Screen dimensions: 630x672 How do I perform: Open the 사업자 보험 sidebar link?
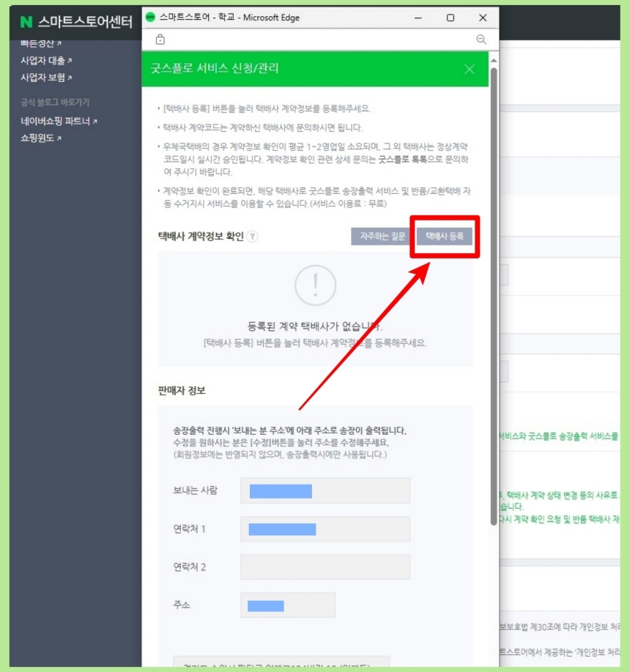(x=46, y=78)
